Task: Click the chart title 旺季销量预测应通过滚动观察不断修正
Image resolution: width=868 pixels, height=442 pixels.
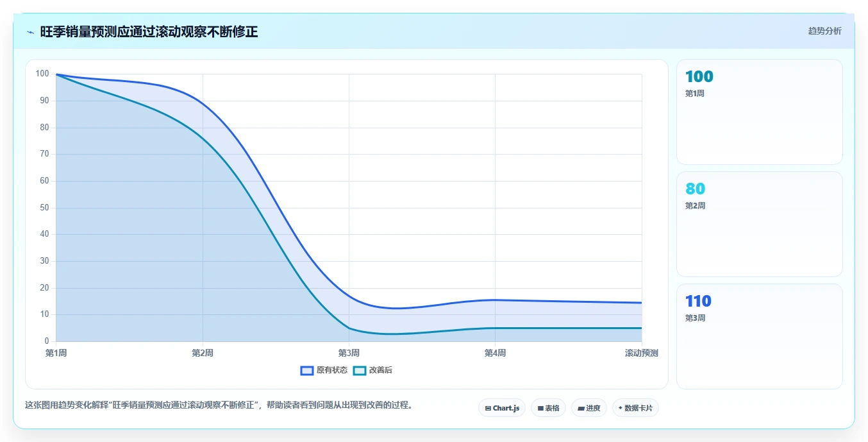Action: 149,32
